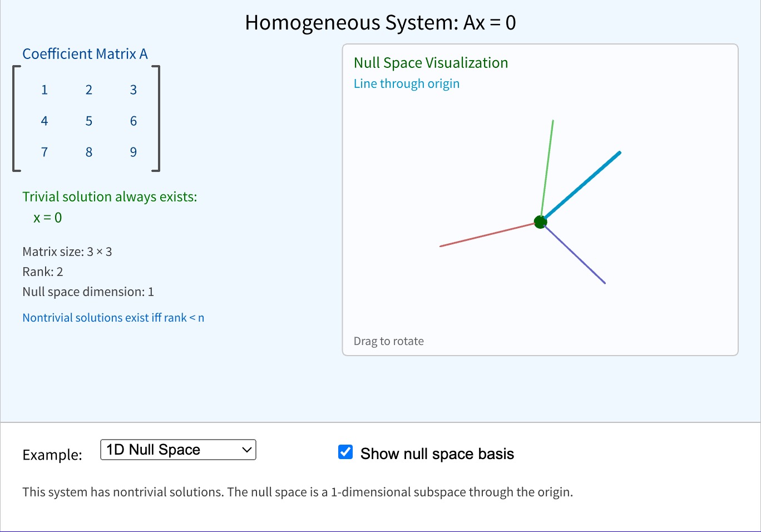Click the Line through origin label
Viewport: 761px width, 532px height.
[x=406, y=83]
